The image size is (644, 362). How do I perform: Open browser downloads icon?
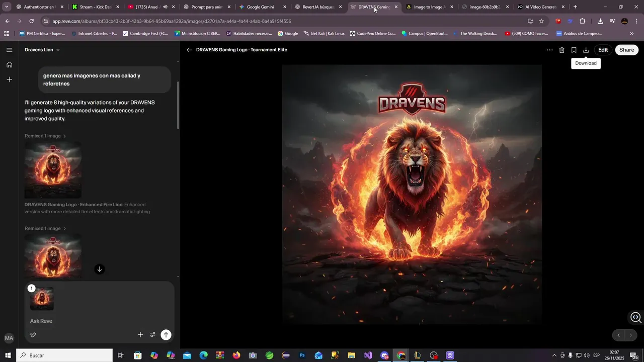pos(600,21)
